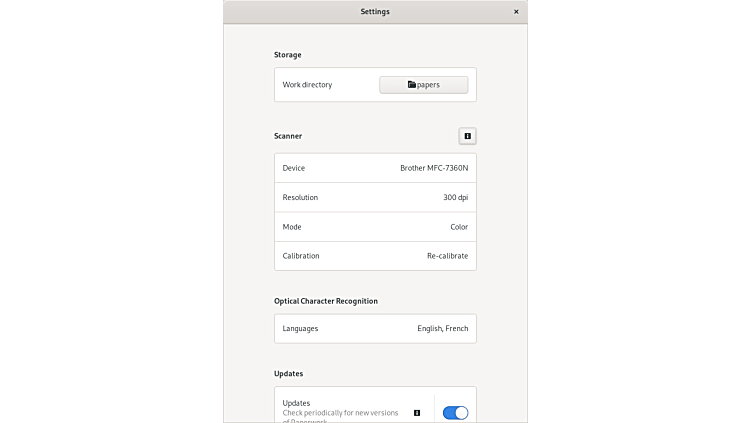Image resolution: width=752 pixels, height=423 pixels.
Task: Select the Resolution row label
Action: point(300,197)
